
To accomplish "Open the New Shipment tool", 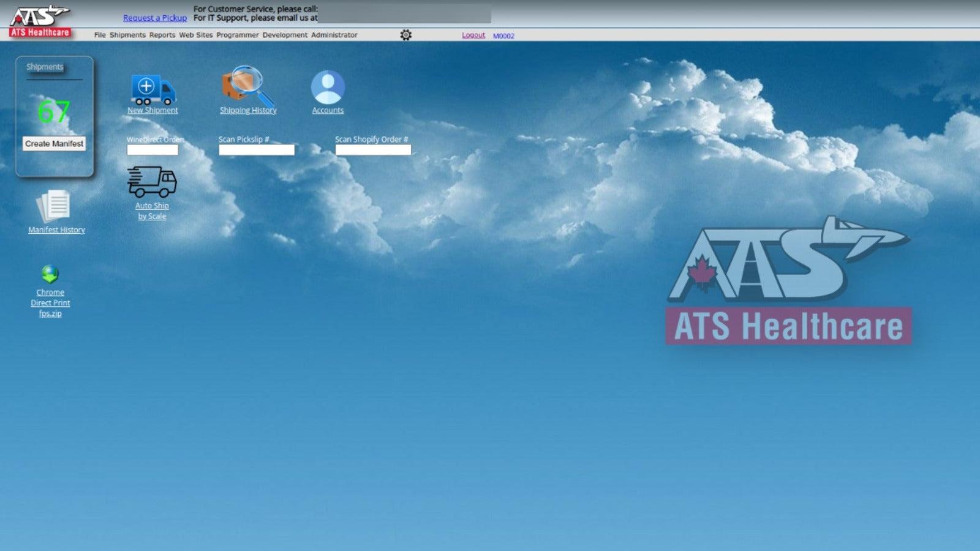I will (152, 110).
